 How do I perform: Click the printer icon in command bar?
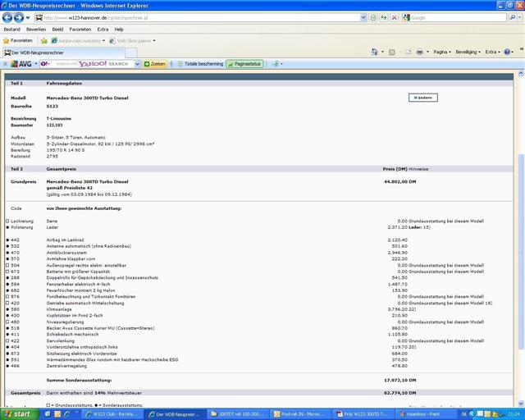419,52
